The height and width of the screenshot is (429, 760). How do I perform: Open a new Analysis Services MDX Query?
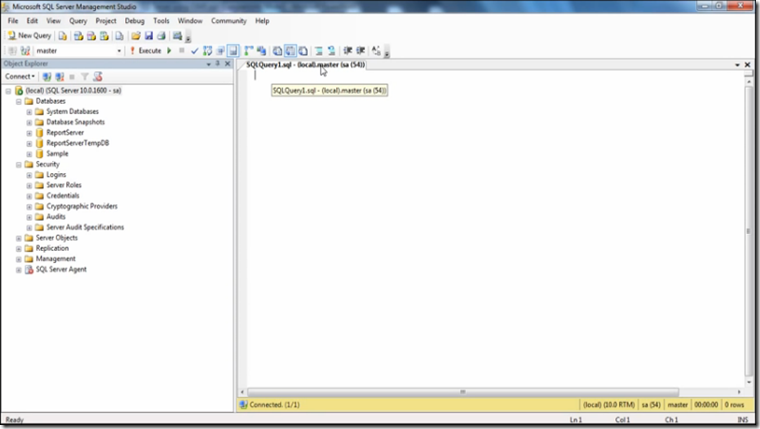pos(78,36)
